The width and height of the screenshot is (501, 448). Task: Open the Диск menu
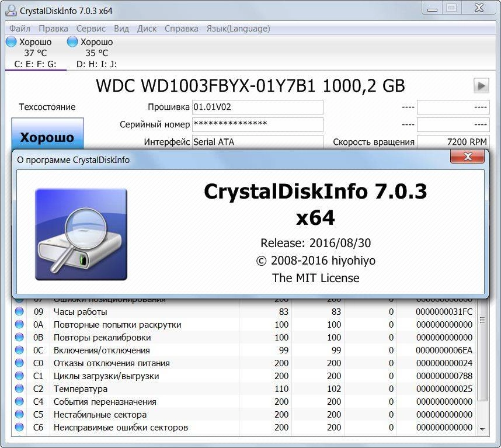(x=147, y=29)
